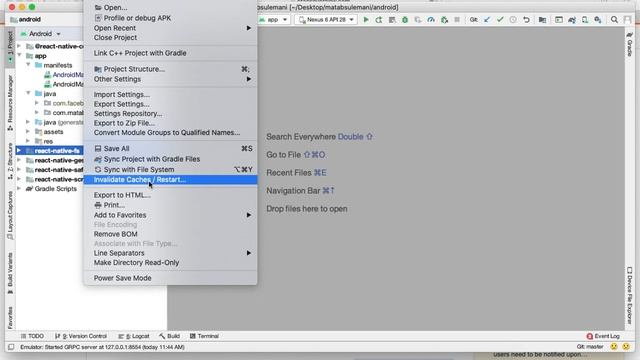Open the app run configuration dropdown
Image resolution: width=640 pixels, height=360 pixels.
click(273, 20)
